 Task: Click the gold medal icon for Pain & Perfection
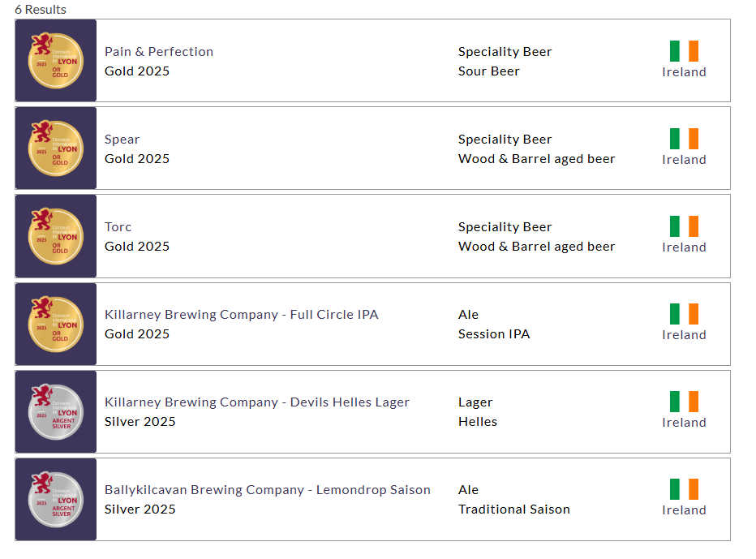(x=55, y=61)
